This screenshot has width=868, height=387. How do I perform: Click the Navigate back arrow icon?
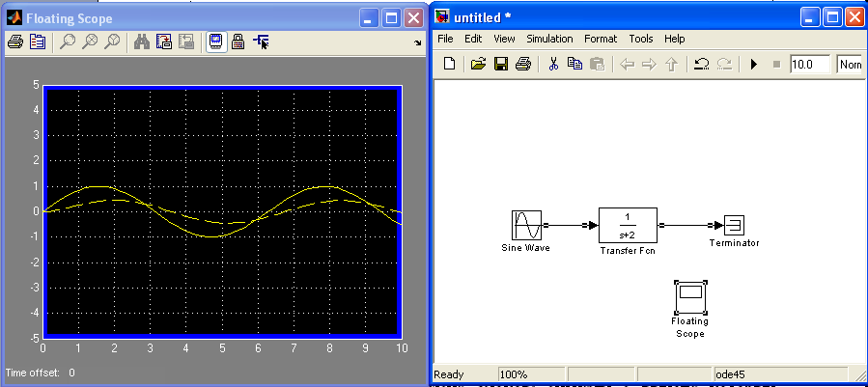click(627, 65)
